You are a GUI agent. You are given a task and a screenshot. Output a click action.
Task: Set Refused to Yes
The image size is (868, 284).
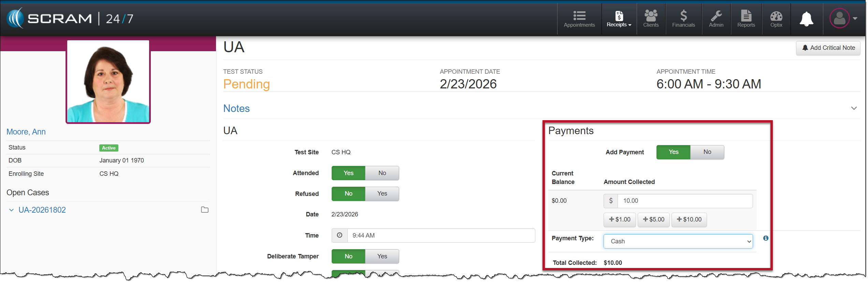click(x=382, y=194)
